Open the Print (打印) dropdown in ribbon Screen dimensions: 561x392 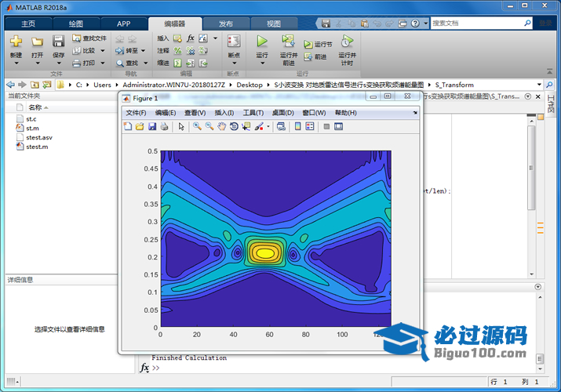click(100, 63)
